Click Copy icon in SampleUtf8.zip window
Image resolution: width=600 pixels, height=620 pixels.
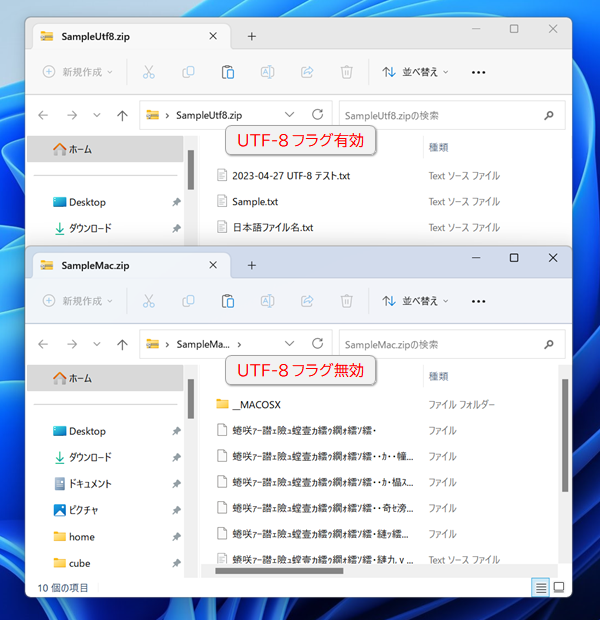(x=188, y=72)
